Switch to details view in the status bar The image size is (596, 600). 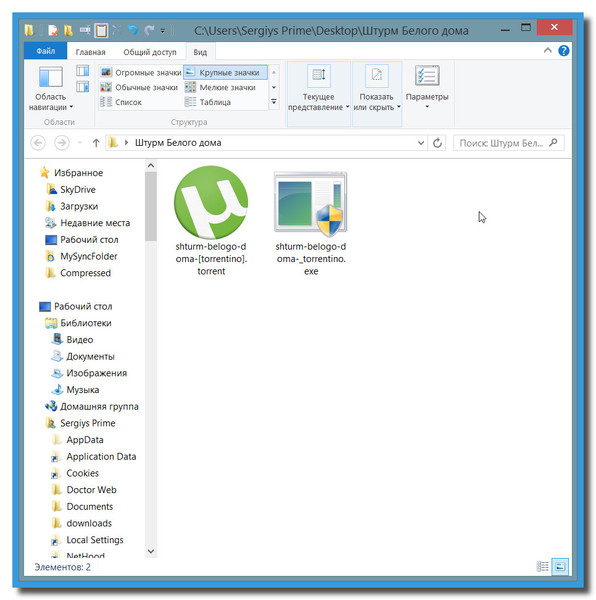pyautogui.click(x=542, y=567)
